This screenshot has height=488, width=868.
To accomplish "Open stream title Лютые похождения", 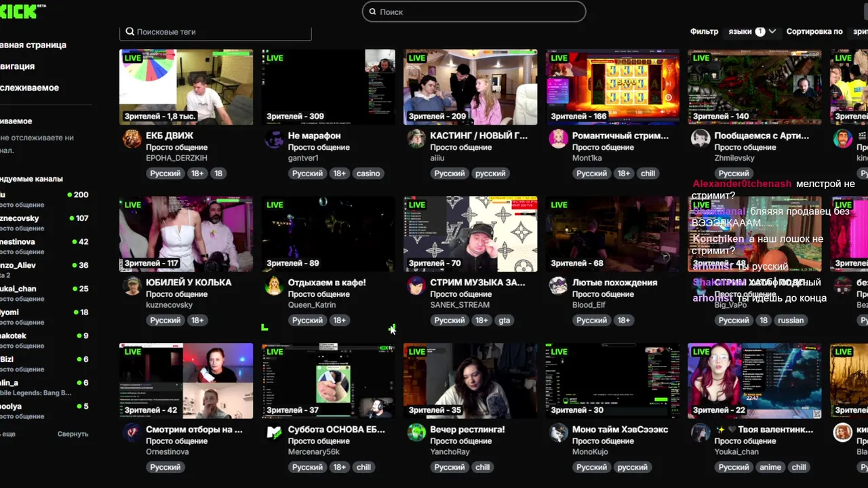I will pos(614,283).
